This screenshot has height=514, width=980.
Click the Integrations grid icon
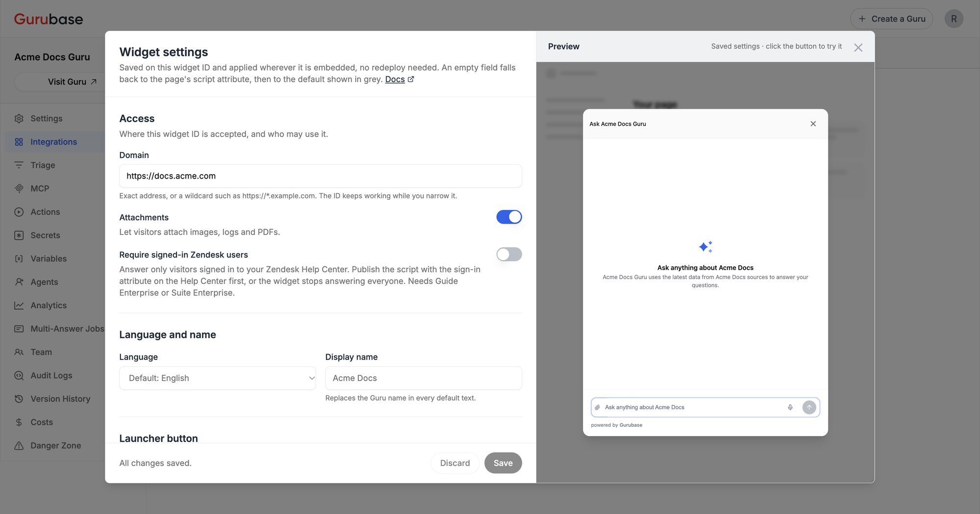coord(19,142)
